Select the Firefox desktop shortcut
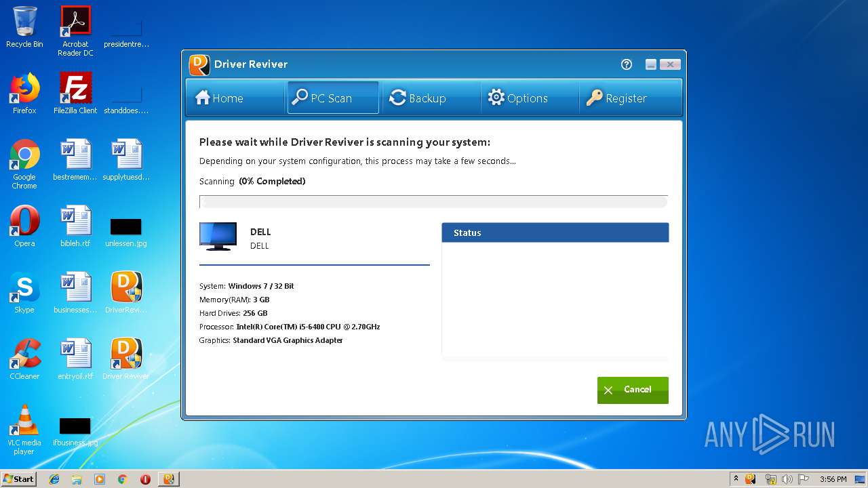This screenshot has width=868, height=488. pyautogui.click(x=24, y=94)
